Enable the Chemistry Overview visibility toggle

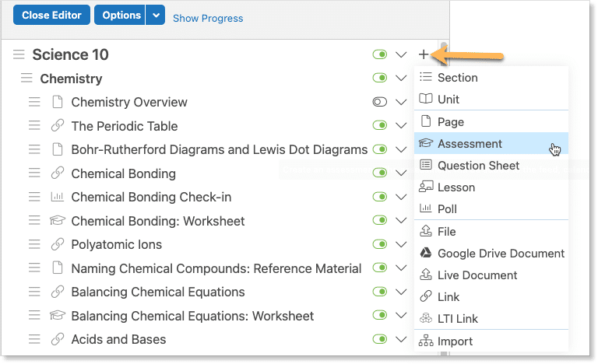[x=380, y=102]
